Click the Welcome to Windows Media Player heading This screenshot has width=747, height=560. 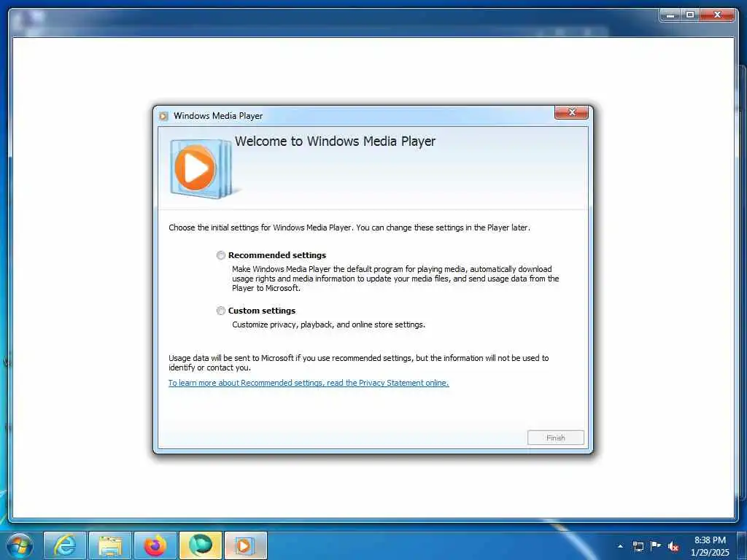[335, 141]
